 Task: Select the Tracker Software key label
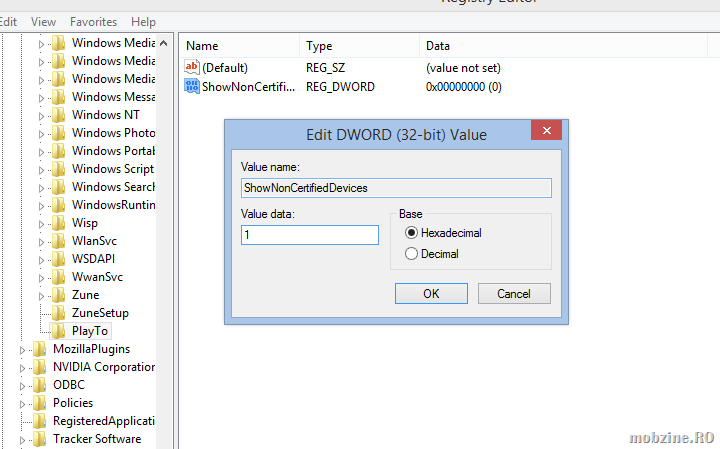[97, 439]
